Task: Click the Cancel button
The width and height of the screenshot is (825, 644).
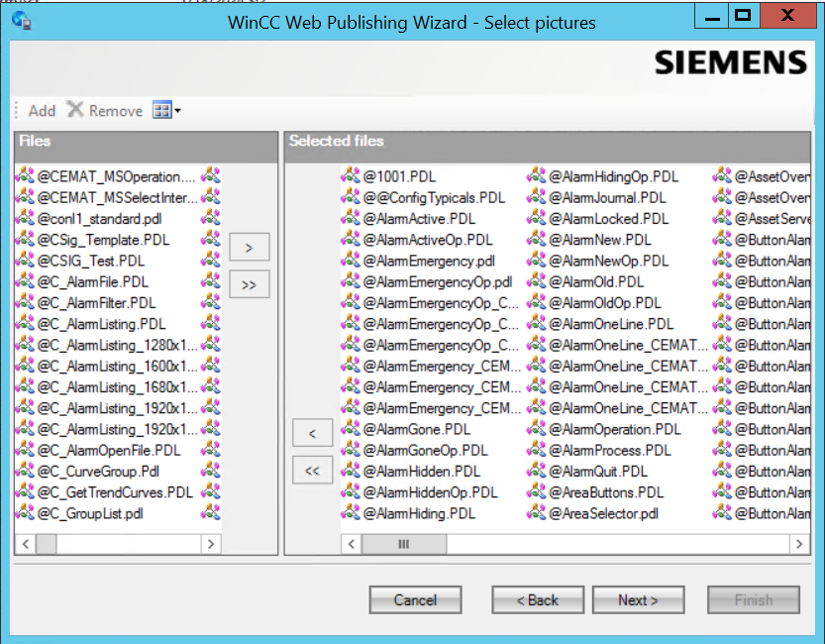Action: click(x=415, y=599)
